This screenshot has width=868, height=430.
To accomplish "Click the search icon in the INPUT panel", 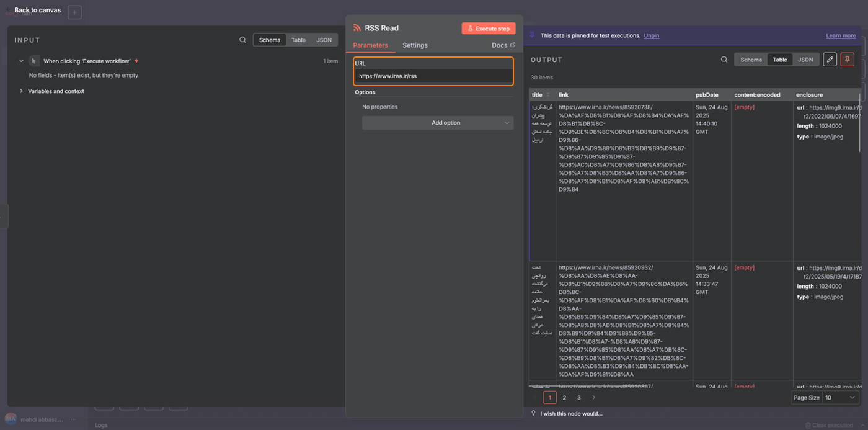I will (242, 40).
